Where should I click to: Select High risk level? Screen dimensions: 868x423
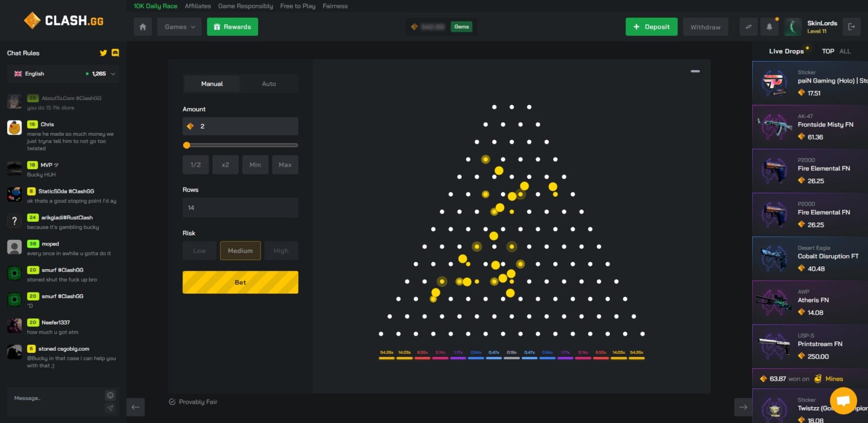(281, 251)
